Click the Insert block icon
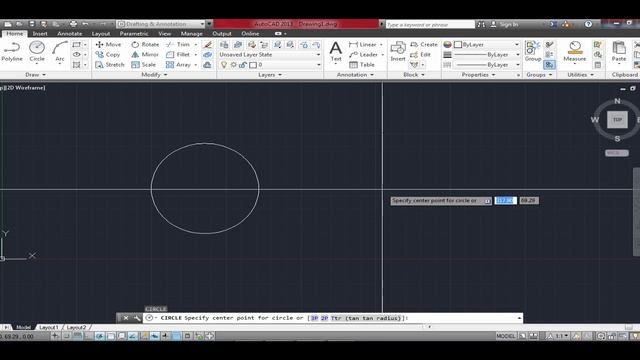 pyautogui.click(x=398, y=51)
